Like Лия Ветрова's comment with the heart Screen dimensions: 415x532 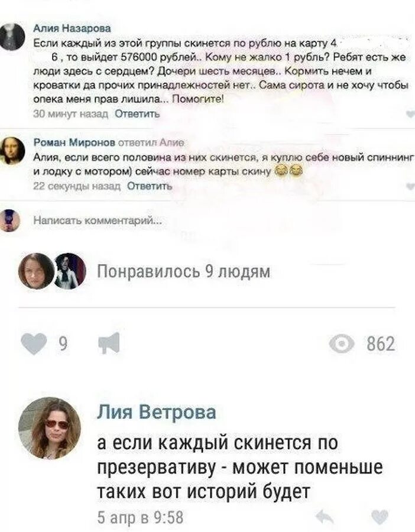pyautogui.click(x=380, y=517)
